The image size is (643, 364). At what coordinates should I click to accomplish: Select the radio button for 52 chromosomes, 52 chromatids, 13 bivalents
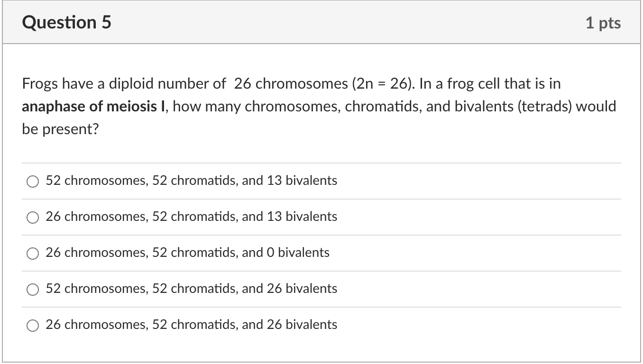(32, 181)
